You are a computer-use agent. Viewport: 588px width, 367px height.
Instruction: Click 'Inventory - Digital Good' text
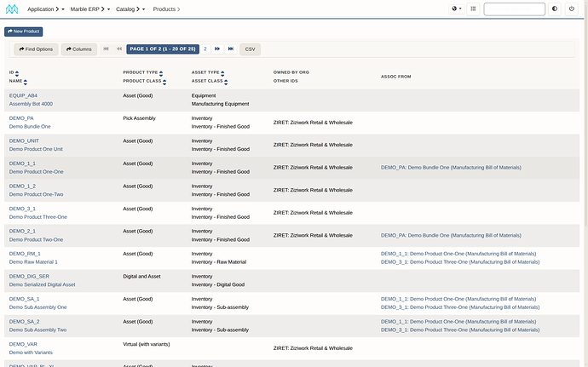point(218,284)
